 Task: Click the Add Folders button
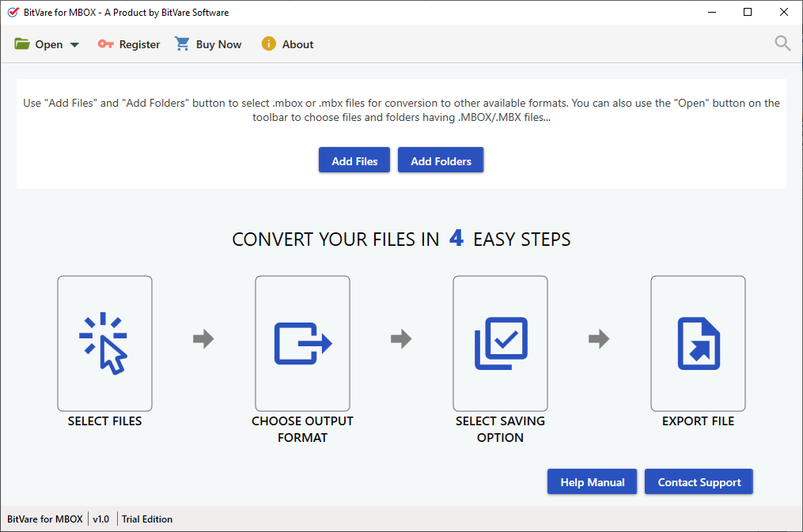pyautogui.click(x=440, y=160)
